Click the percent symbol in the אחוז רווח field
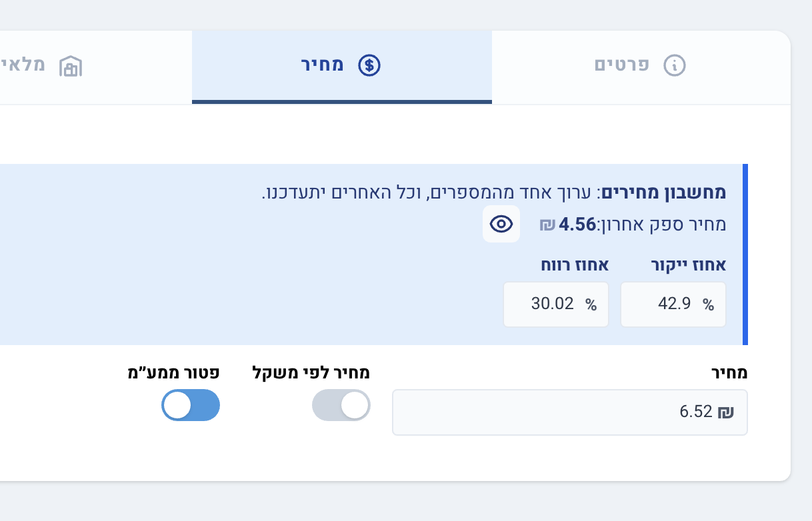The image size is (812, 521). point(591,304)
